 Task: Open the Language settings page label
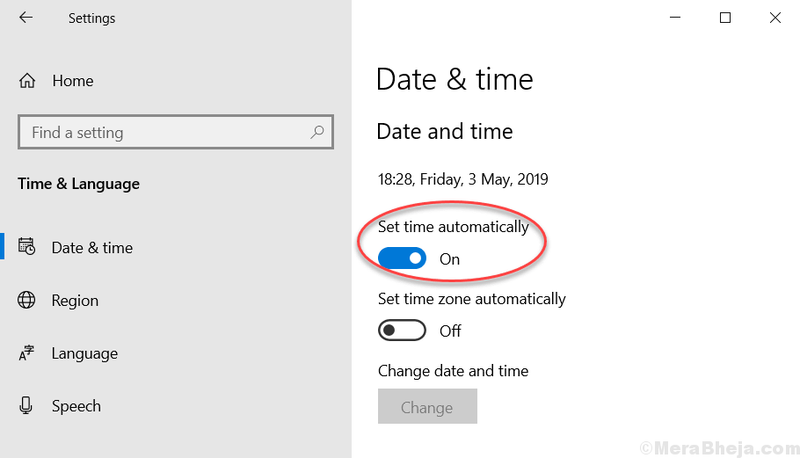85,353
